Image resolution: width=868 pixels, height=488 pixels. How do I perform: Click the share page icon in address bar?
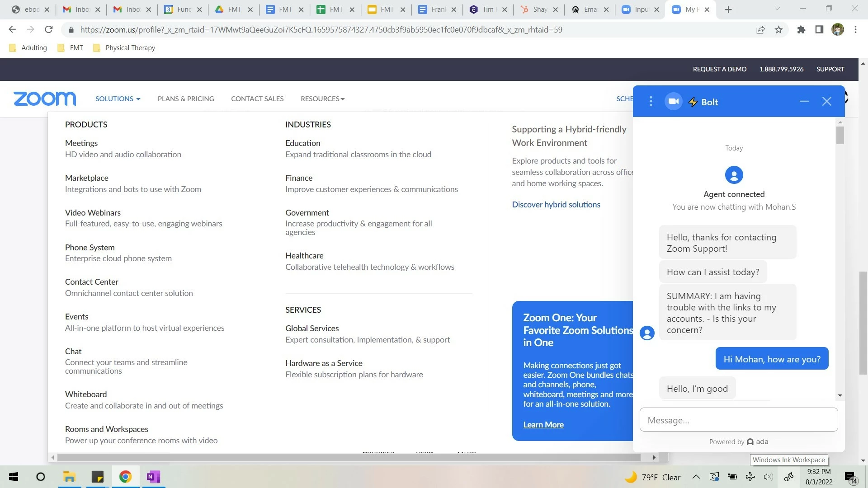click(760, 30)
